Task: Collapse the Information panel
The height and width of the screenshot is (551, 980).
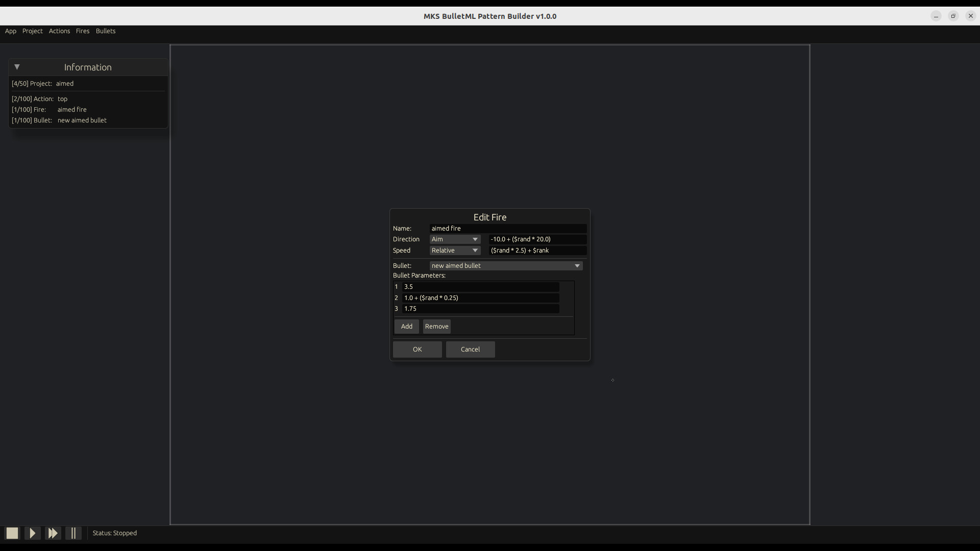Action: tap(17, 67)
